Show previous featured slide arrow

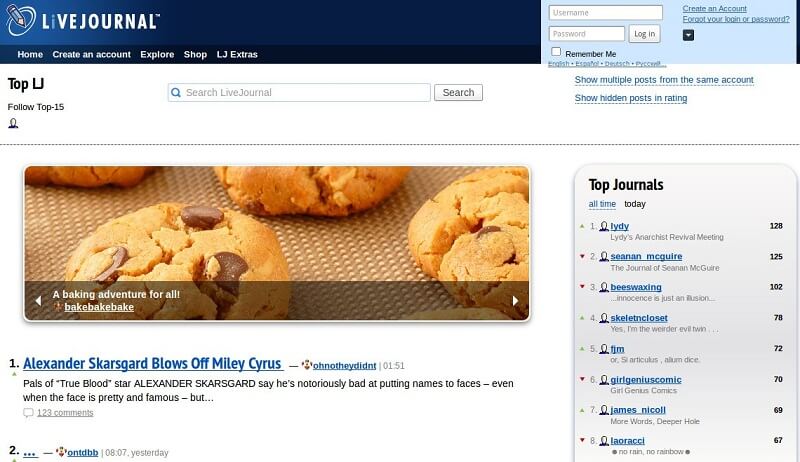pyautogui.click(x=38, y=301)
